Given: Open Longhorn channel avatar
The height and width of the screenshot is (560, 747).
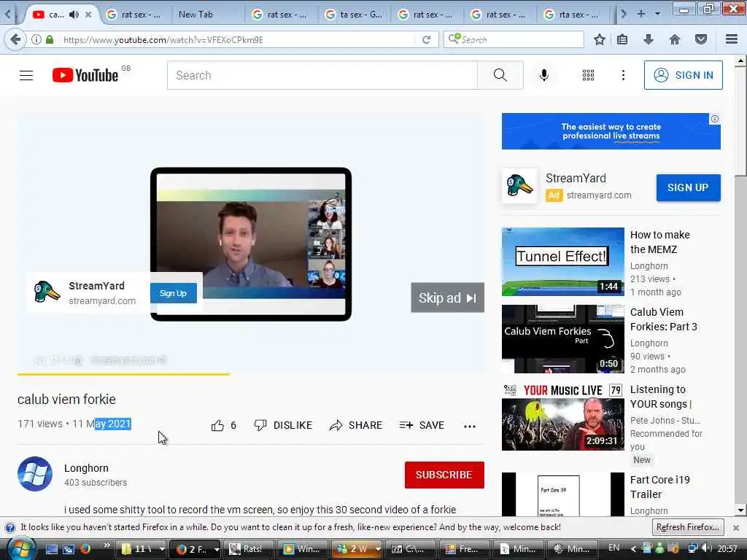Looking at the screenshot, I should point(35,474).
